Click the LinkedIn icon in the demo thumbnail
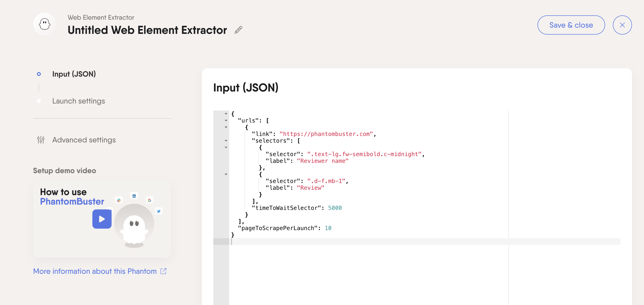This screenshot has height=305, width=644. pyautogui.click(x=134, y=196)
